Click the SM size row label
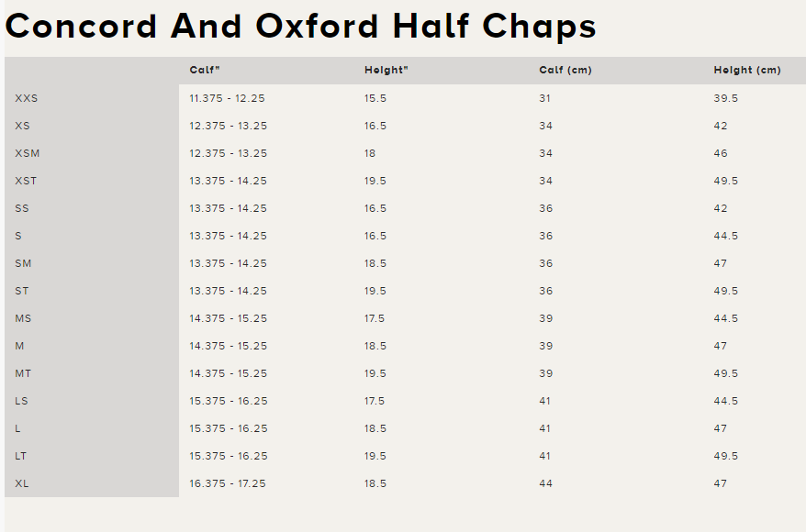 23,263
